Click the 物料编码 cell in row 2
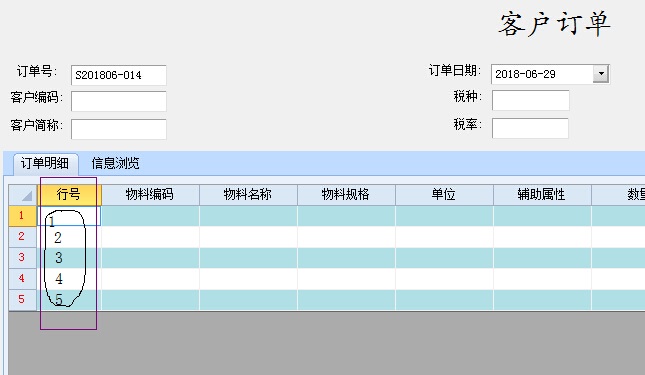Screen dimensions: 645x375 tap(150, 237)
